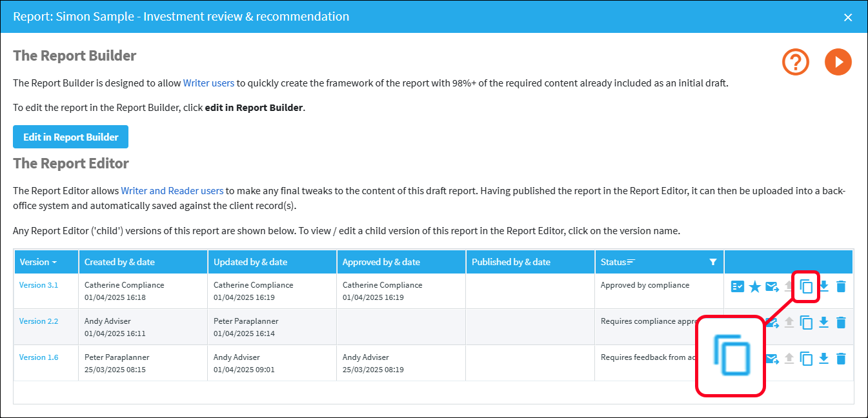Viewport: 868px width, 418px height.
Task: Open the orange help question mark icon
Action: [796, 62]
